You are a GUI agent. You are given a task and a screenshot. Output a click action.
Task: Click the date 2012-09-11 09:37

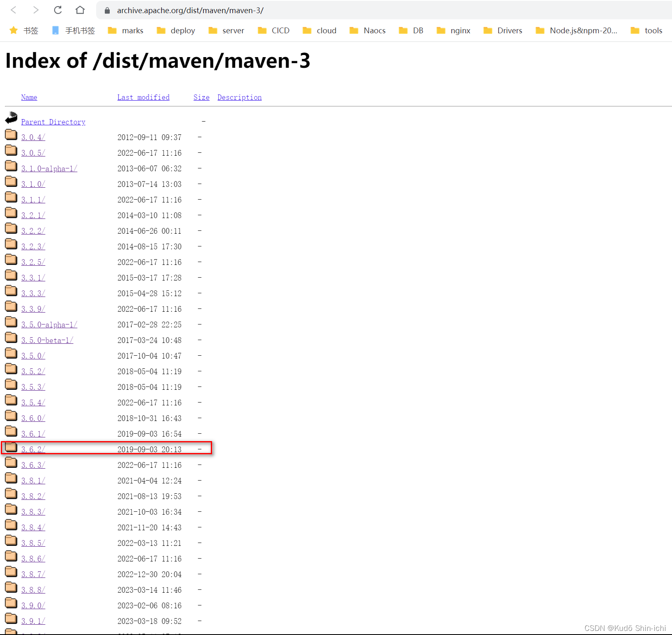tap(150, 137)
